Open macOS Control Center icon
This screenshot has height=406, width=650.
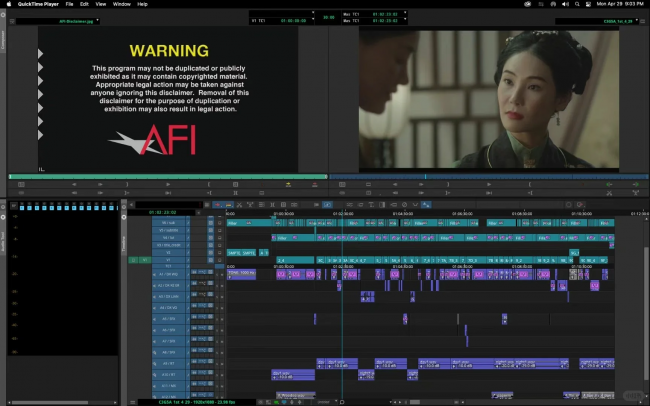[x=588, y=4]
